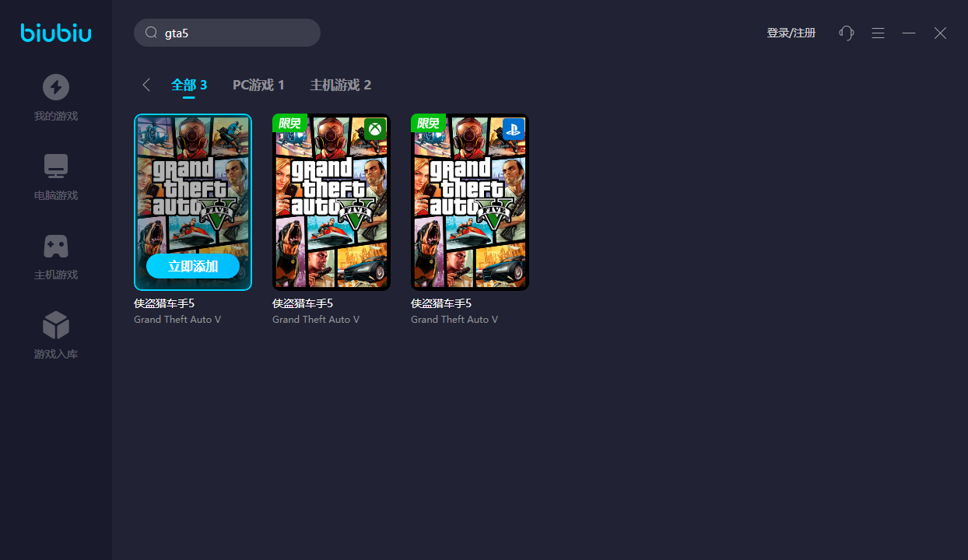Switch to the 主机游戏 2 tab

tap(341, 85)
